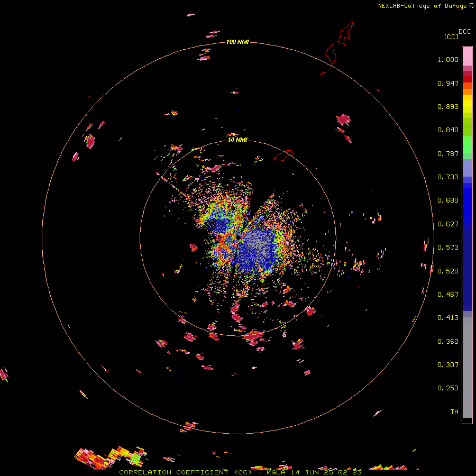Click the NEXLAB-College of DuPage watermark text
This screenshot has height=476, width=476.
pyautogui.click(x=425, y=6)
